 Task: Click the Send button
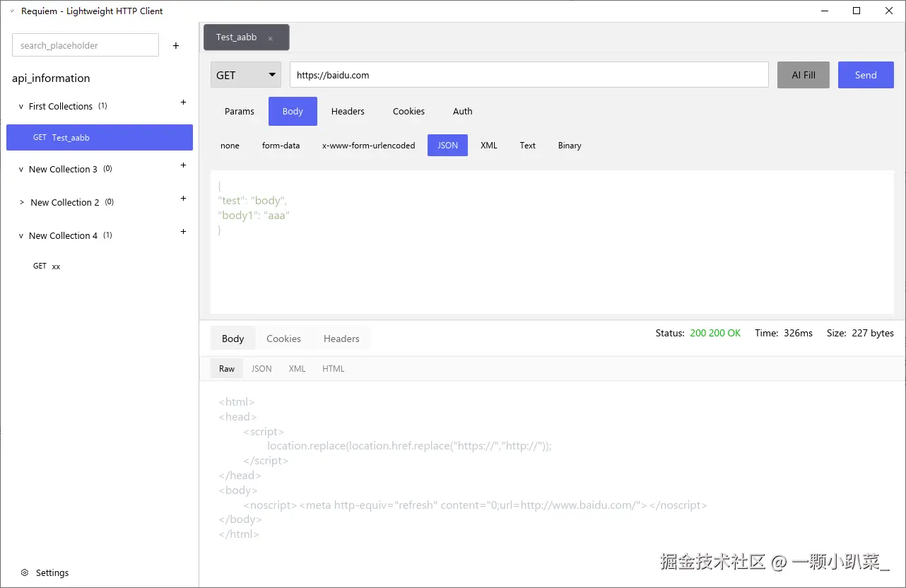866,75
